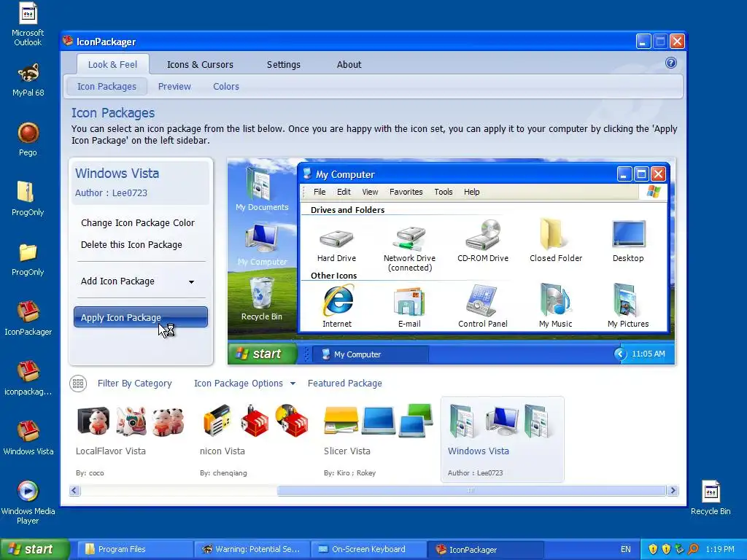
Task: Select the Icon Packages sub-tab
Action: tap(107, 86)
